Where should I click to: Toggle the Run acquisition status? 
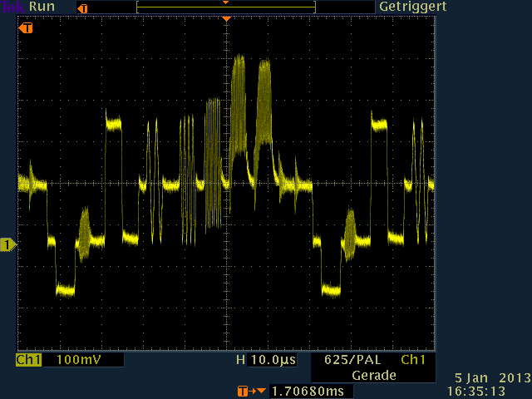42,7
